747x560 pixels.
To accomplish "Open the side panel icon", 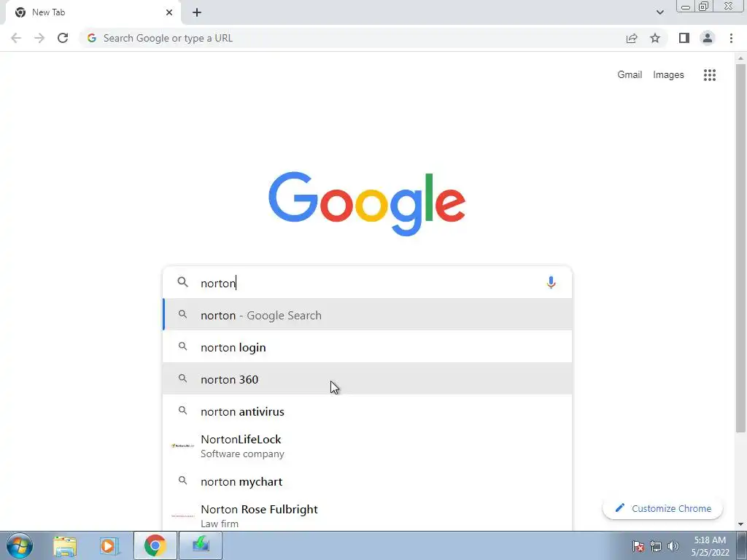I will tap(684, 38).
